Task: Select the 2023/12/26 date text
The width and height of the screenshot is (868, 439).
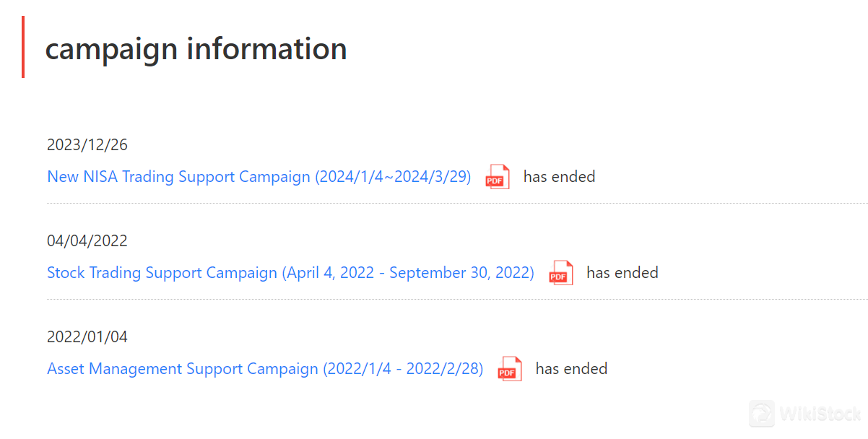Action: [87, 145]
